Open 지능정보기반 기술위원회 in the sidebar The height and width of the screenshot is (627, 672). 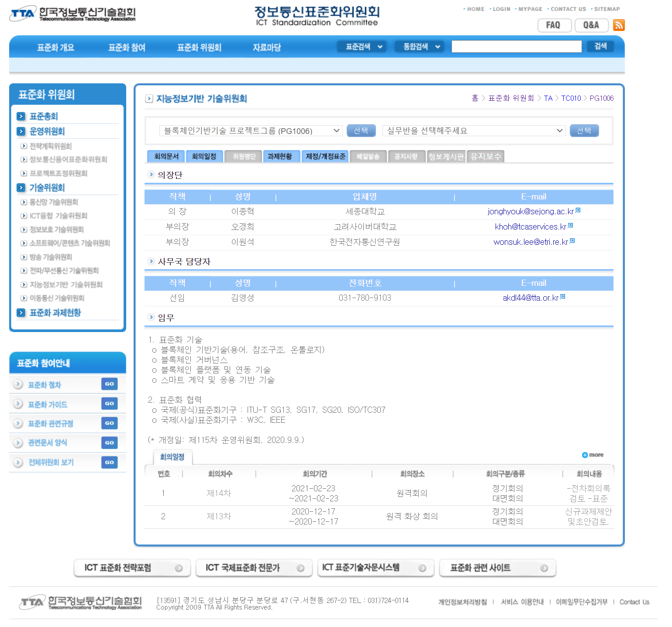[x=65, y=284]
